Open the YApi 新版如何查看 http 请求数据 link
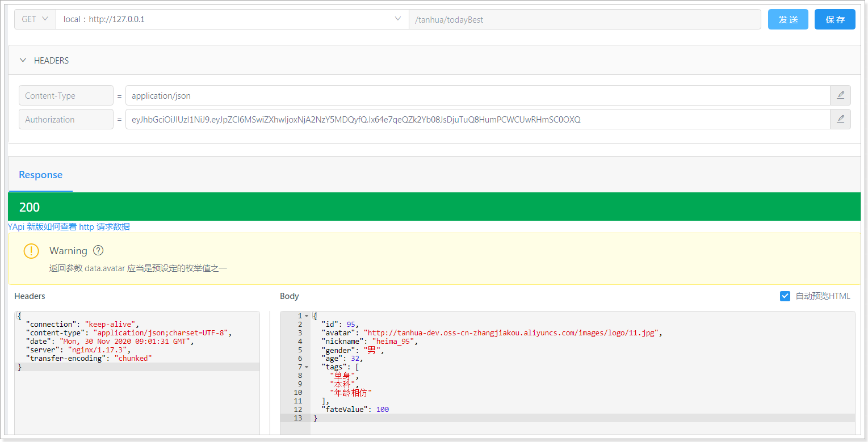The width and height of the screenshot is (868, 442). (69, 226)
